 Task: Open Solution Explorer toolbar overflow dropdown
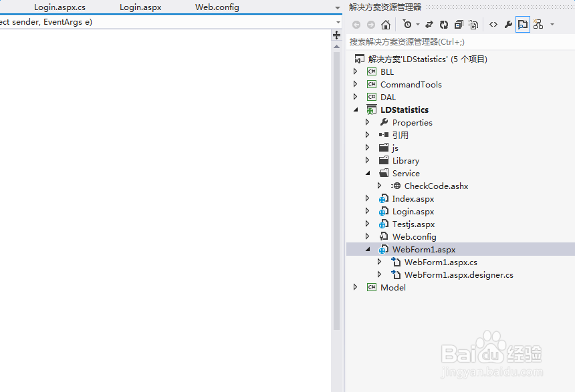(x=552, y=25)
